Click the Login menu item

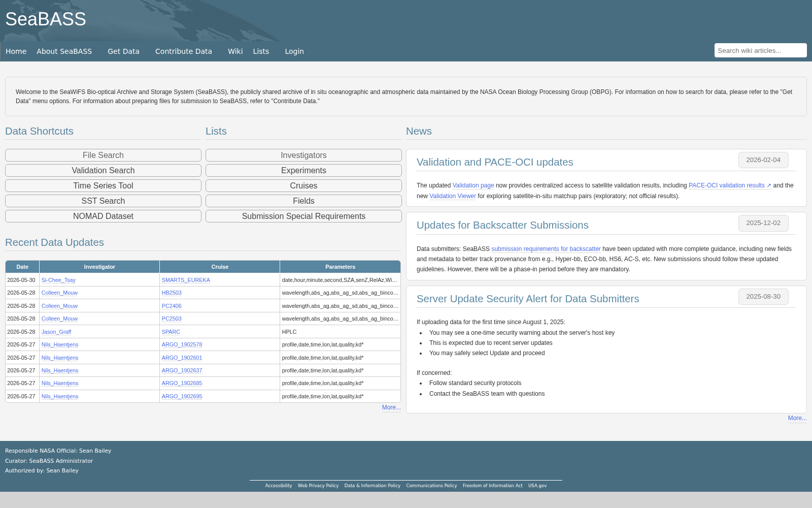point(294,51)
